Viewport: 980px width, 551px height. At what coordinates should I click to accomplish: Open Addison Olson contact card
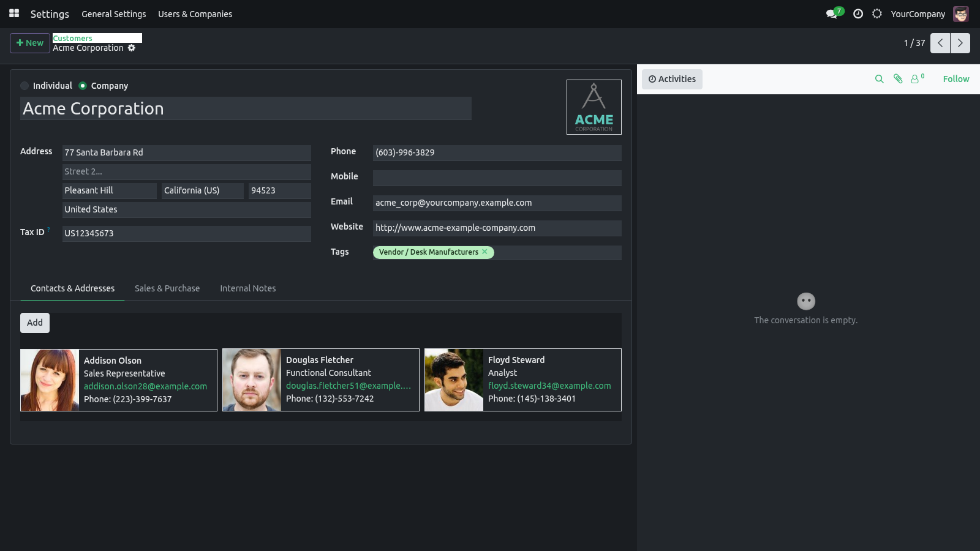point(119,380)
